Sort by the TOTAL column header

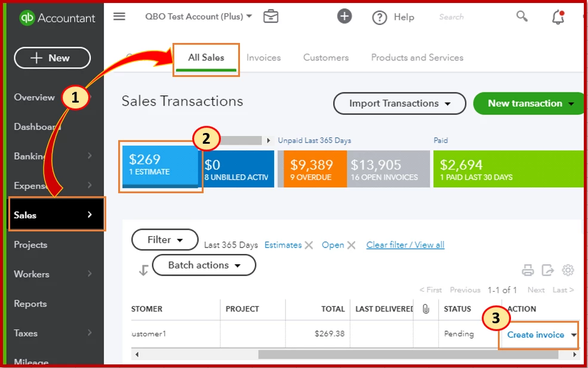(x=333, y=309)
